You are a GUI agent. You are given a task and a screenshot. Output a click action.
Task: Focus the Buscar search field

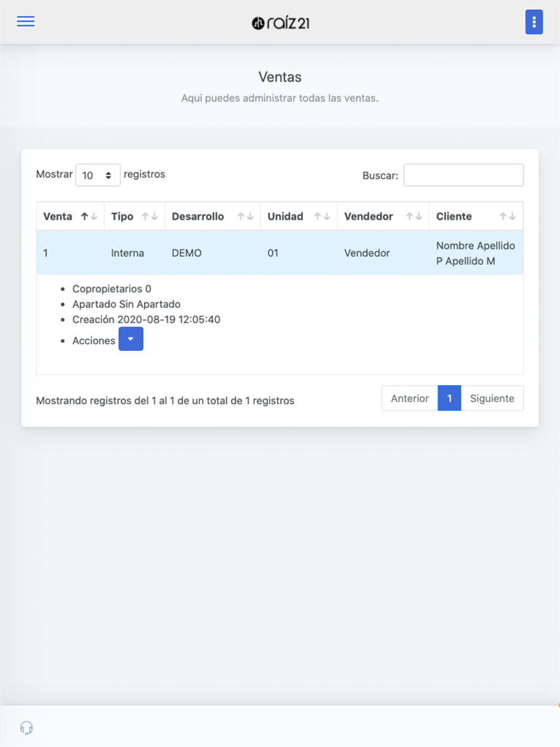coord(463,175)
